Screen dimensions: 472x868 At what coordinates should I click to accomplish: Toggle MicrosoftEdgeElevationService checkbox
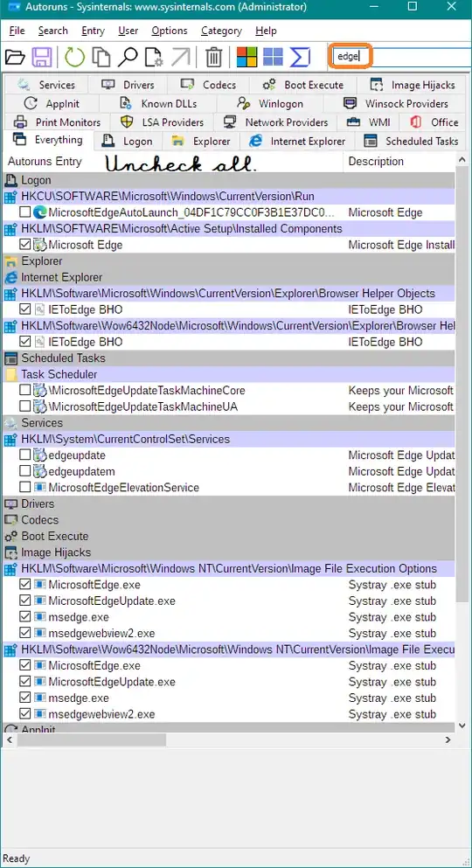click(24, 488)
